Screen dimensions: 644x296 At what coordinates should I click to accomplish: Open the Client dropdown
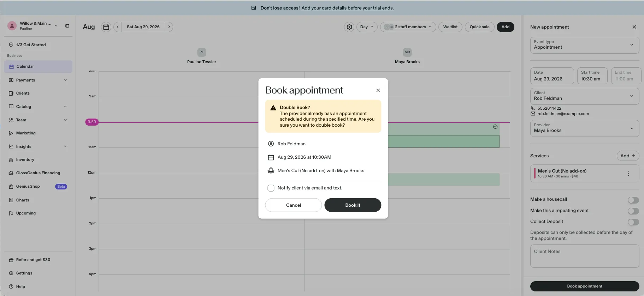coord(585,96)
